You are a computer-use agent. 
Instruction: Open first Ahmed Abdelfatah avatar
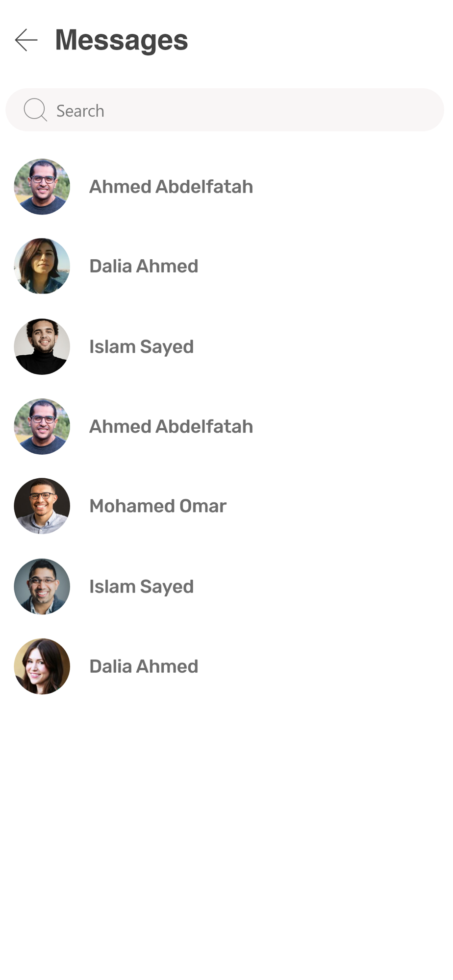point(42,187)
